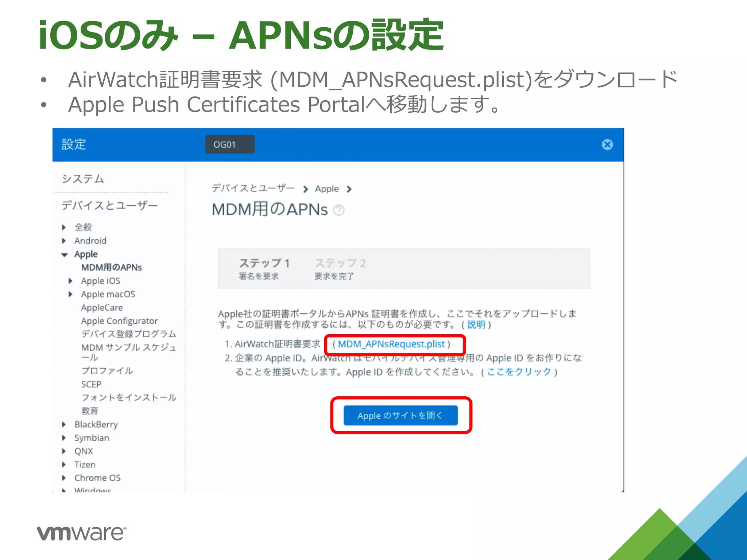The width and height of the screenshot is (747, 560).
Task: Select the ステップ 1 署名を要求 tab
Action: coord(264,269)
